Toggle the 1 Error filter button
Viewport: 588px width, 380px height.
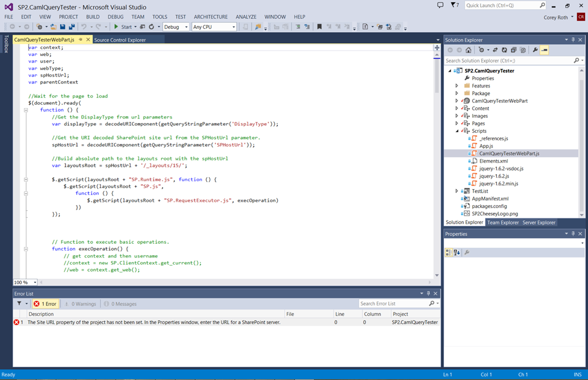tap(45, 304)
